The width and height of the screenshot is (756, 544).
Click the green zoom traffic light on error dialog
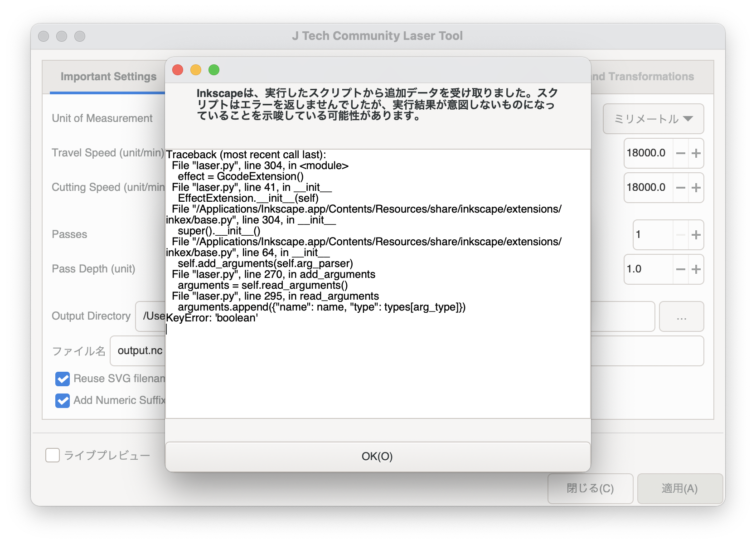(x=214, y=70)
